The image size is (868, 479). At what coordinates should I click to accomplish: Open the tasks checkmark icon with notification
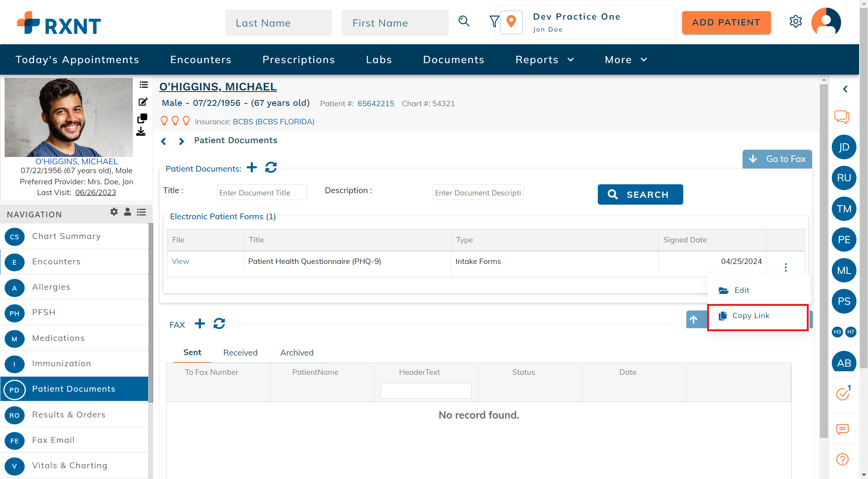pos(843,393)
